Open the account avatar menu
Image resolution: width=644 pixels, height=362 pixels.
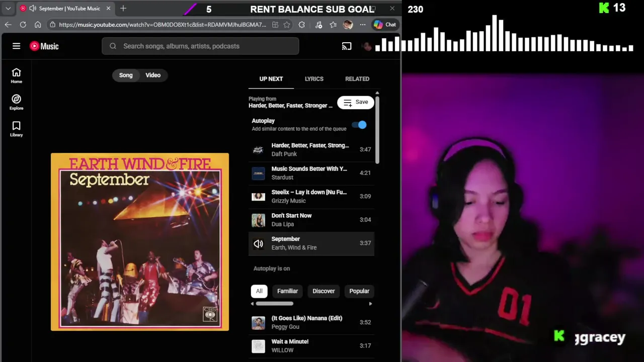tap(367, 46)
